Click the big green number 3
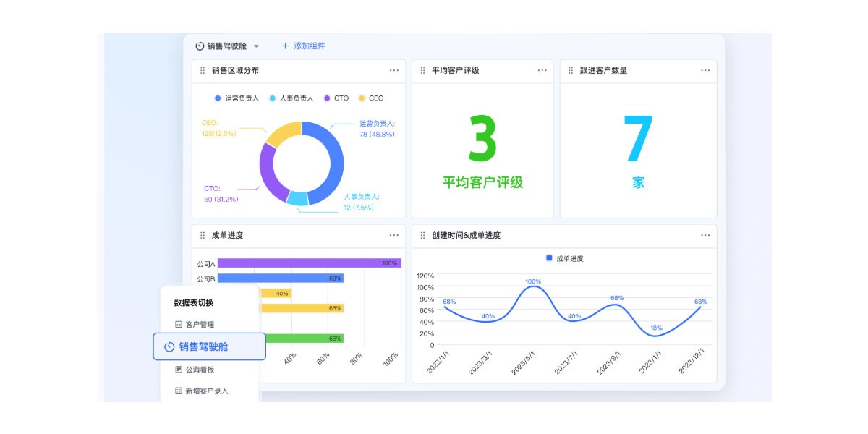 click(482, 138)
